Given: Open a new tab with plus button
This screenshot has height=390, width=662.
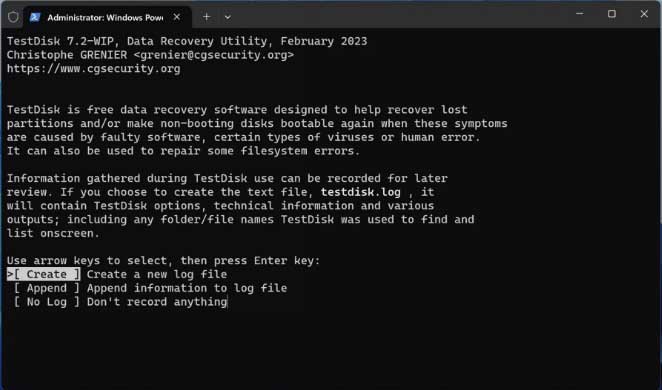Looking at the screenshot, I should click(x=206, y=17).
